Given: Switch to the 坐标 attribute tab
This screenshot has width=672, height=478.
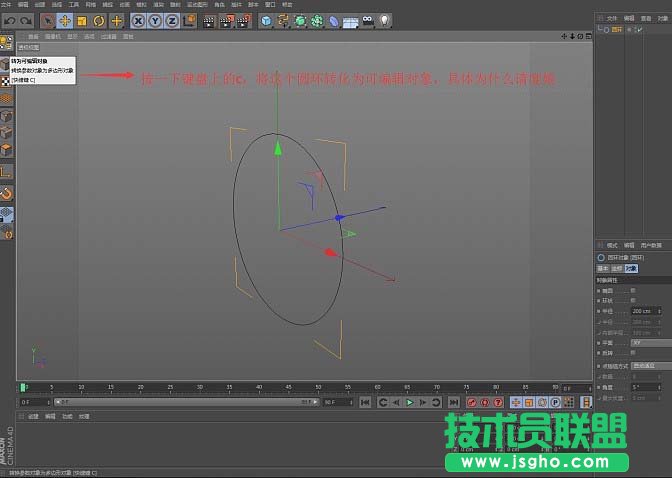Looking at the screenshot, I should 616,268.
